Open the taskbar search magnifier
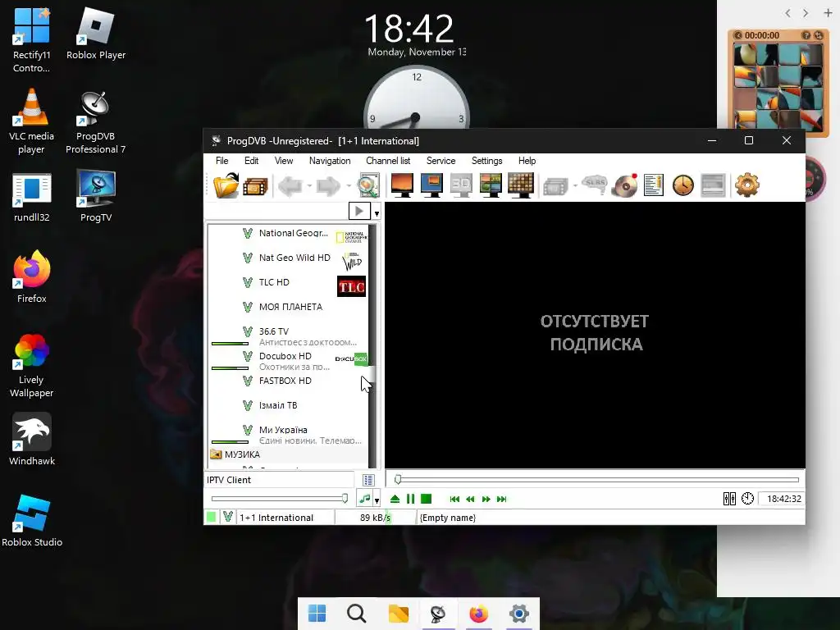840x630 pixels. click(x=357, y=614)
